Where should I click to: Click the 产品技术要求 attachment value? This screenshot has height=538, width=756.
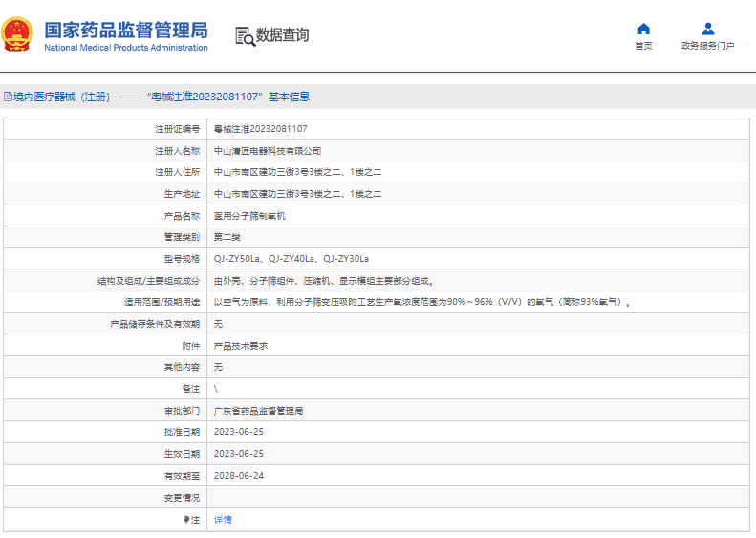[x=241, y=346]
